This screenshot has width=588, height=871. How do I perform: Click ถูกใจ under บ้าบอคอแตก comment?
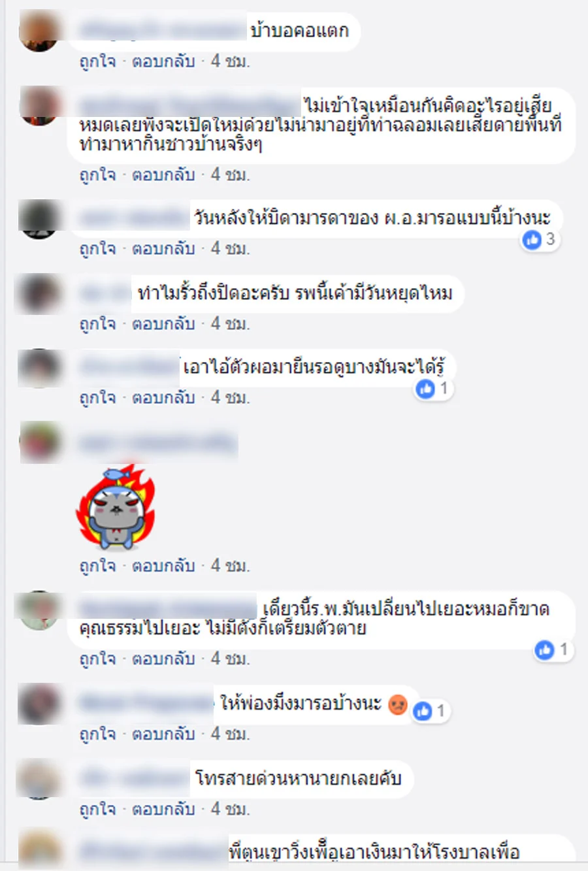[97, 61]
